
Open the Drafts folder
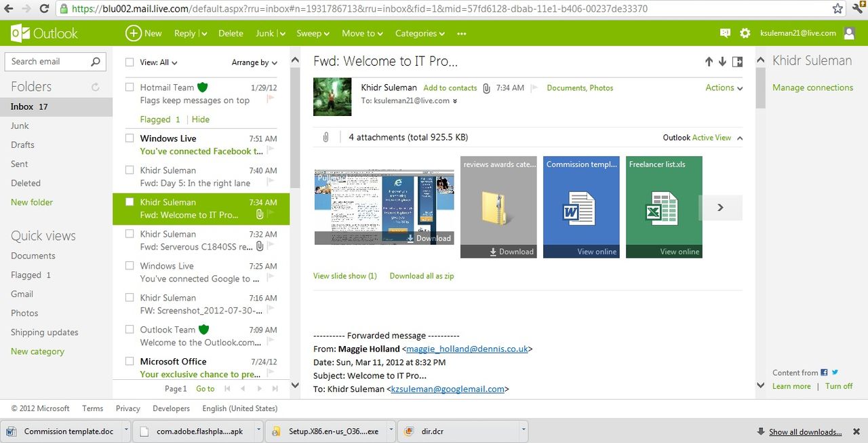[22, 145]
